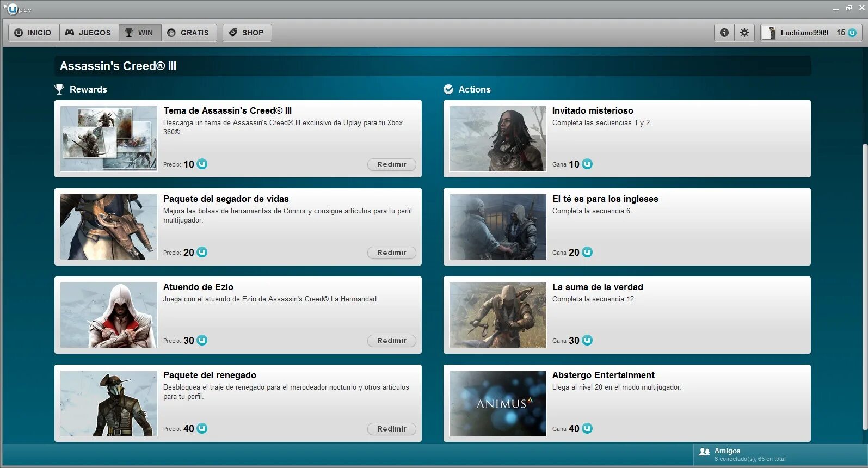Click the information icon button

click(724, 33)
